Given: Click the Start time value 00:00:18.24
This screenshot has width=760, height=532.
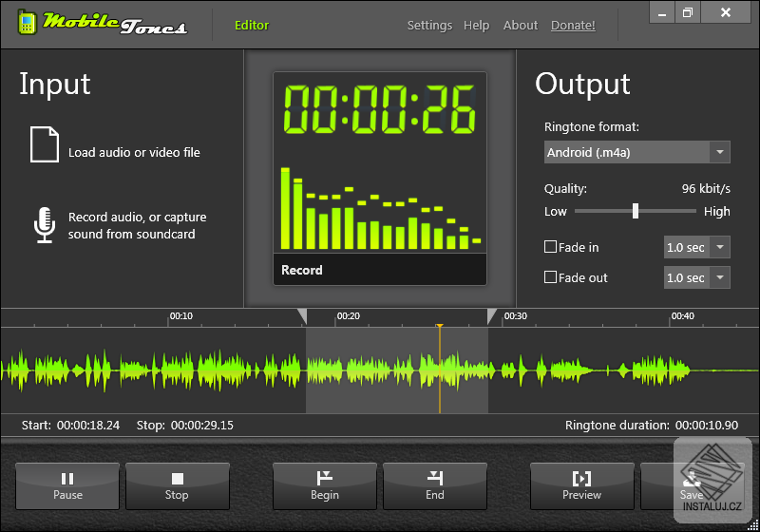Looking at the screenshot, I should [88, 426].
